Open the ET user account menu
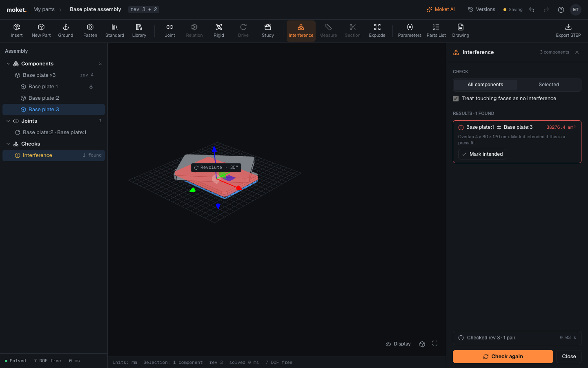The height and width of the screenshot is (368, 588). [576, 10]
